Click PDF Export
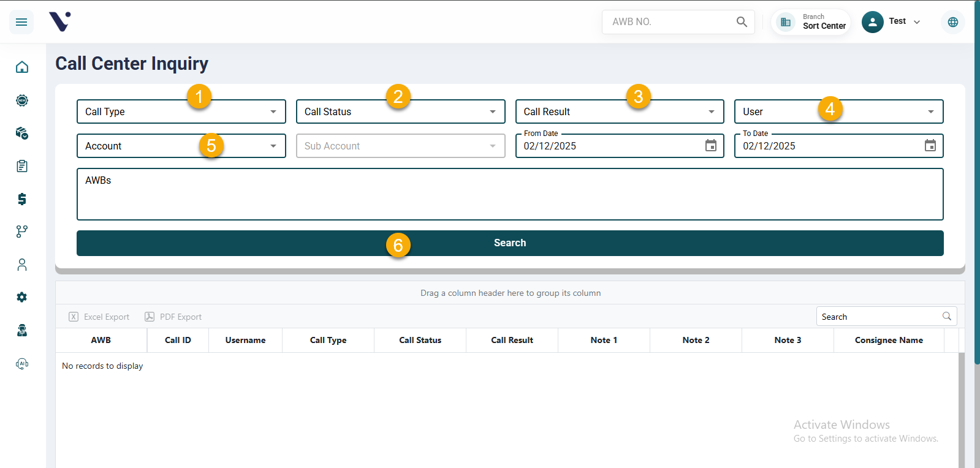This screenshot has height=468, width=980. coord(173,317)
